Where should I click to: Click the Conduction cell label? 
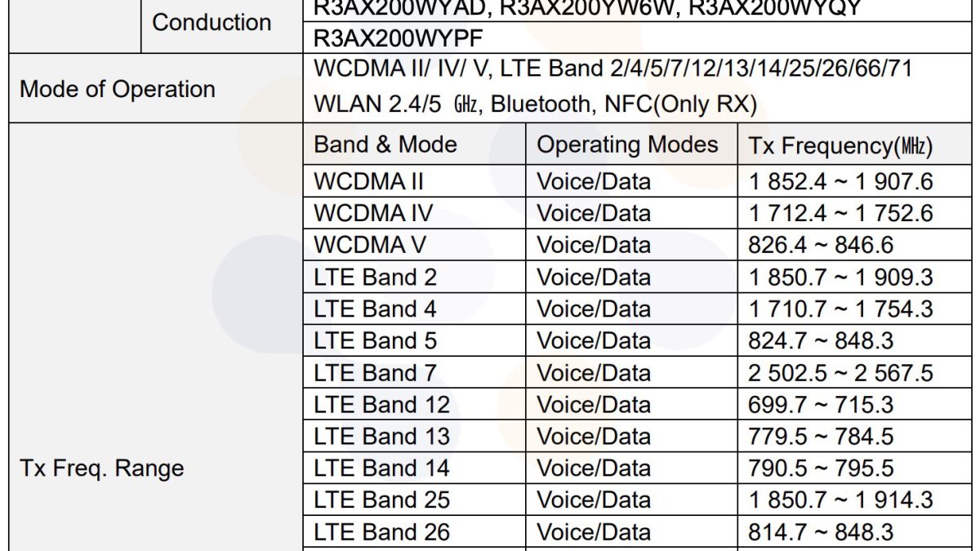pyautogui.click(x=212, y=22)
